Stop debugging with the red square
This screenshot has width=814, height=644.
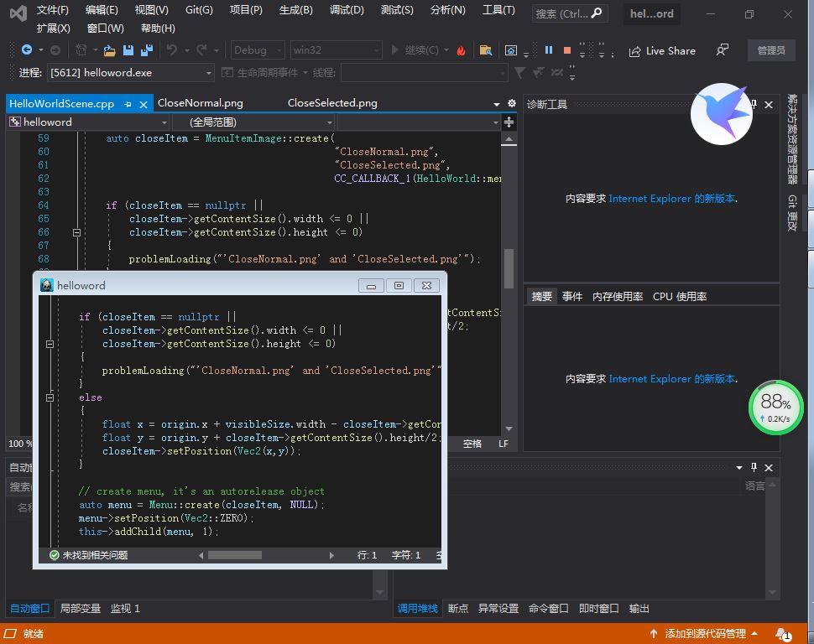pyautogui.click(x=567, y=50)
